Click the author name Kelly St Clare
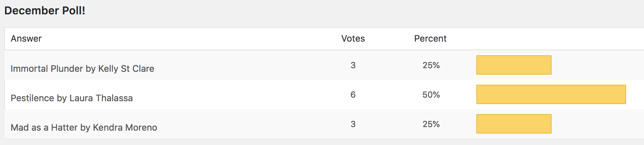This screenshot has width=644, height=145. point(126,69)
